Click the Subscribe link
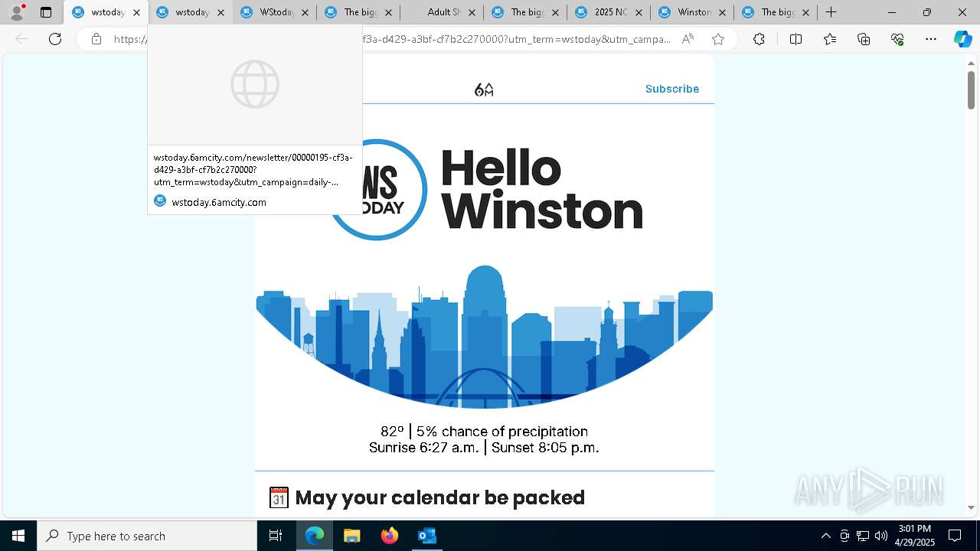980x551 pixels. pos(672,89)
